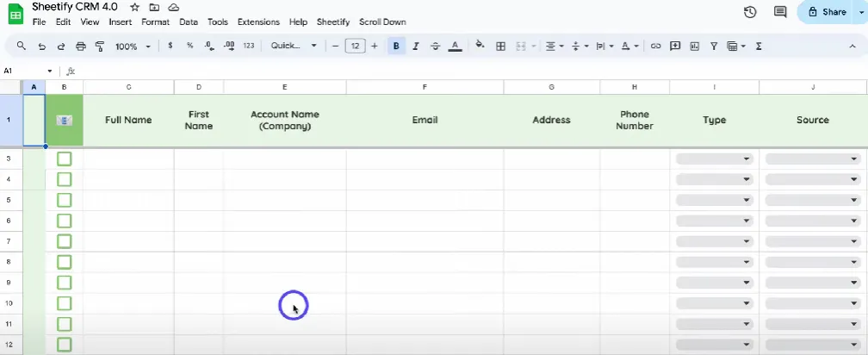The height and width of the screenshot is (355, 868).
Task: Open text color picker
Action: click(x=455, y=46)
